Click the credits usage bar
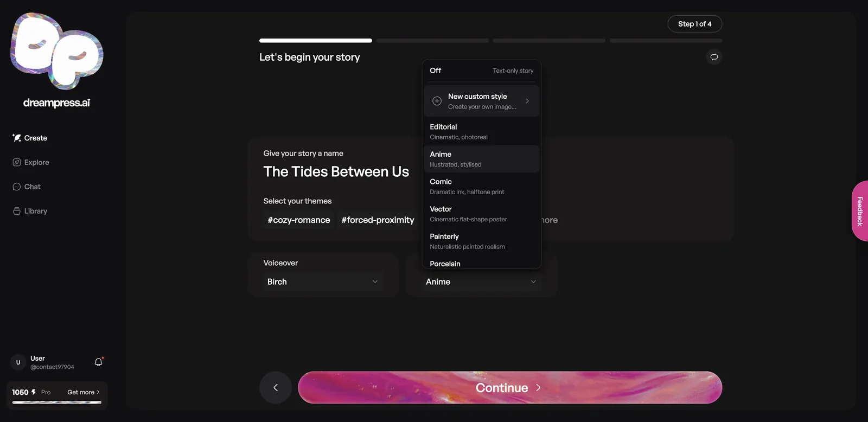The width and height of the screenshot is (868, 422). pyautogui.click(x=57, y=402)
